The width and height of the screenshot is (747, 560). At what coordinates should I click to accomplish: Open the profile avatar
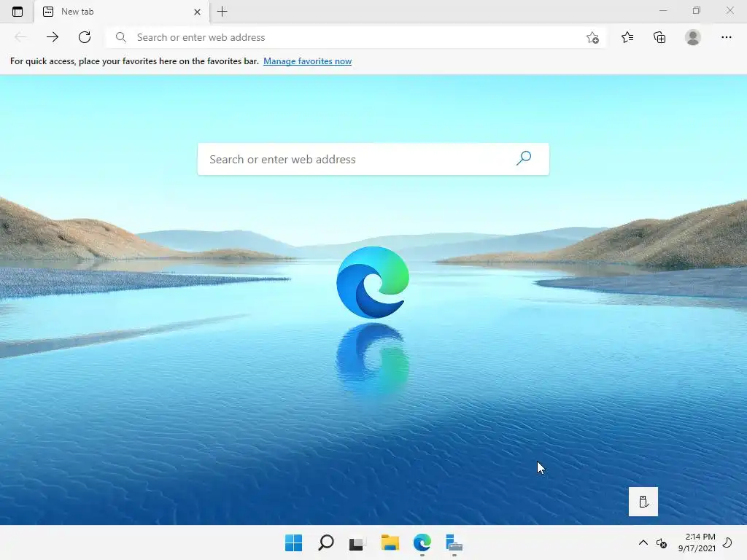[693, 37]
